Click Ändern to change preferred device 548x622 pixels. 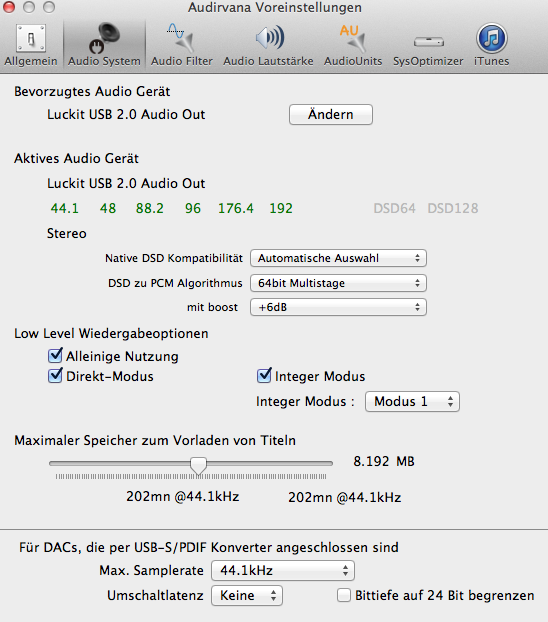point(331,115)
